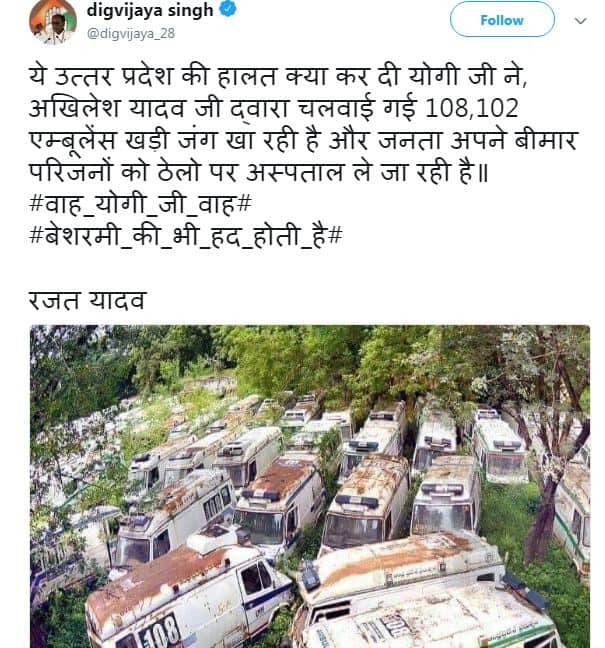Image resolution: width=605 pixels, height=648 pixels.
Task: Open digvijaya singh's profile avatar
Action: (x=53, y=21)
